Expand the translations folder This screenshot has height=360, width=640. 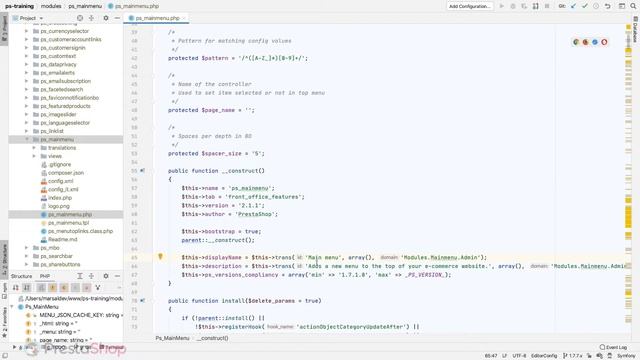coord(34,148)
